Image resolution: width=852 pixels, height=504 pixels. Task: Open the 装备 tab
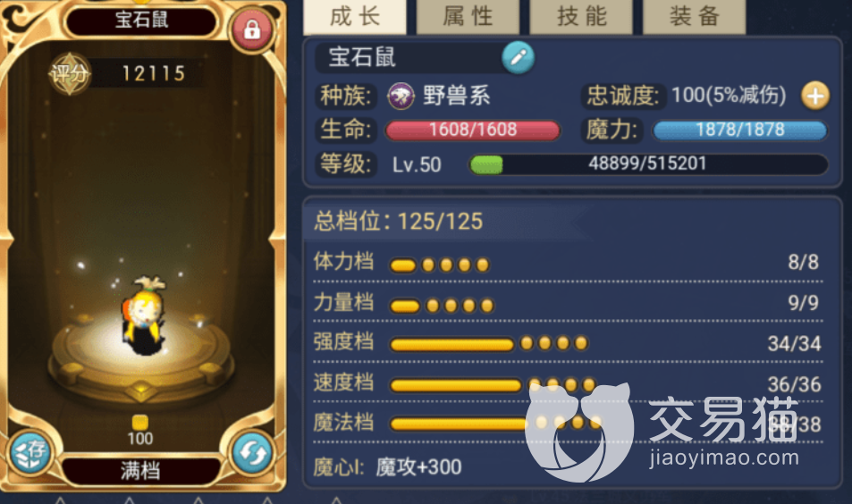coord(695,17)
